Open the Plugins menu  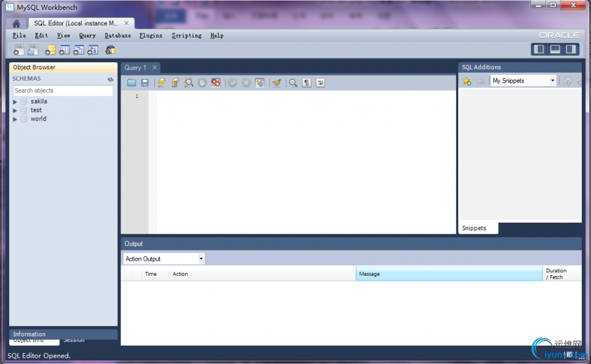coord(151,35)
